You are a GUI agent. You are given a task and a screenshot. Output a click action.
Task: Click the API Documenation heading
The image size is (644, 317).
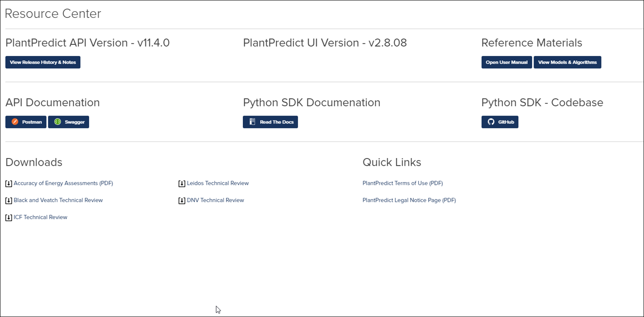click(x=53, y=102)
